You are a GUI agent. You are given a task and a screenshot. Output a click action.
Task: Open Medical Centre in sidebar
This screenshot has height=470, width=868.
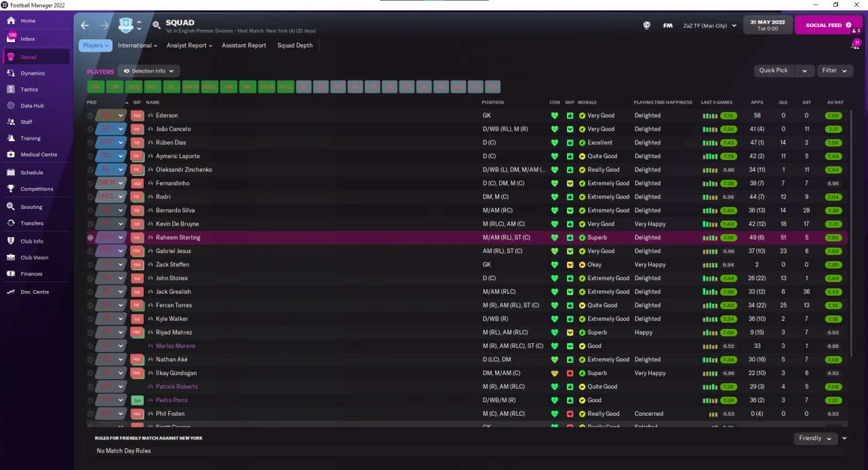[x=37, y=155]
